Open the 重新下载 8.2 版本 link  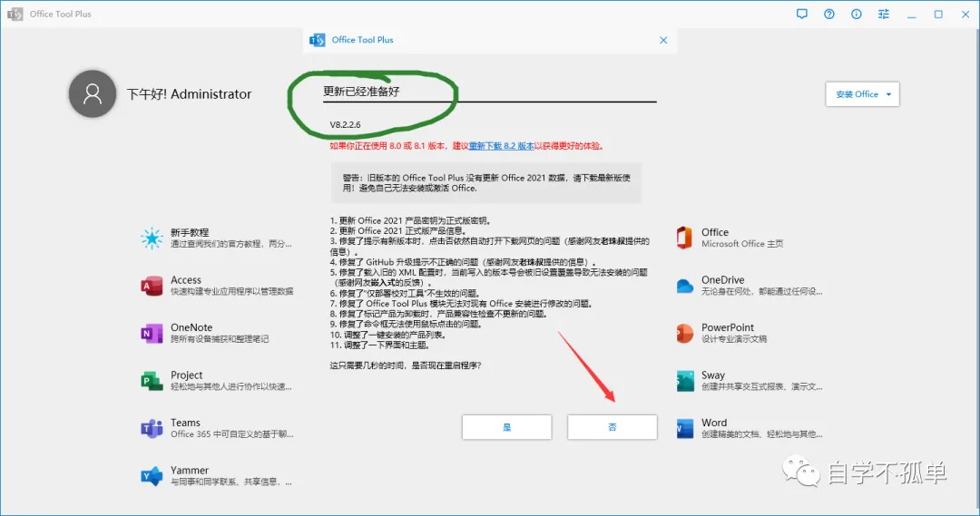coord(501,146)
